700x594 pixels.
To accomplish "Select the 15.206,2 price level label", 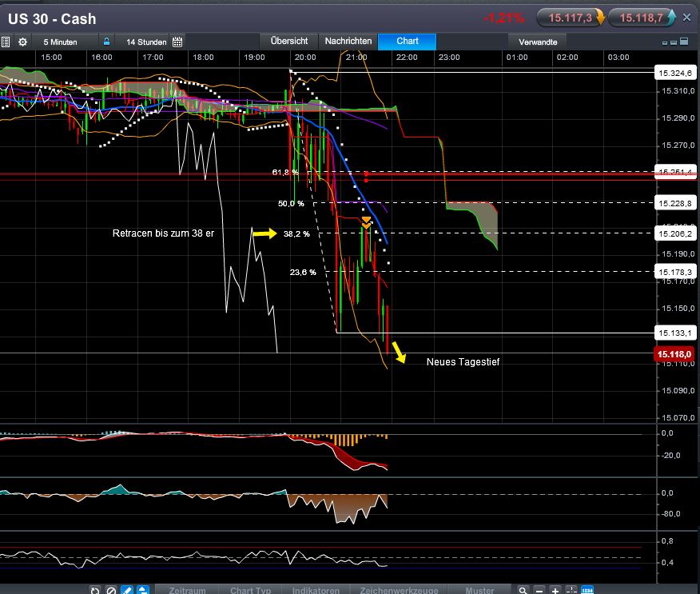I will tap(675, 233).
